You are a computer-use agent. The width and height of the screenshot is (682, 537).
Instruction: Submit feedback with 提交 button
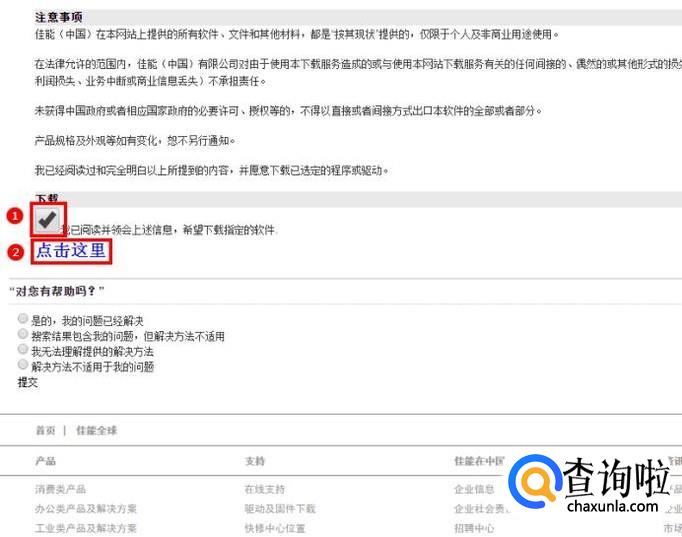(28, 383)
